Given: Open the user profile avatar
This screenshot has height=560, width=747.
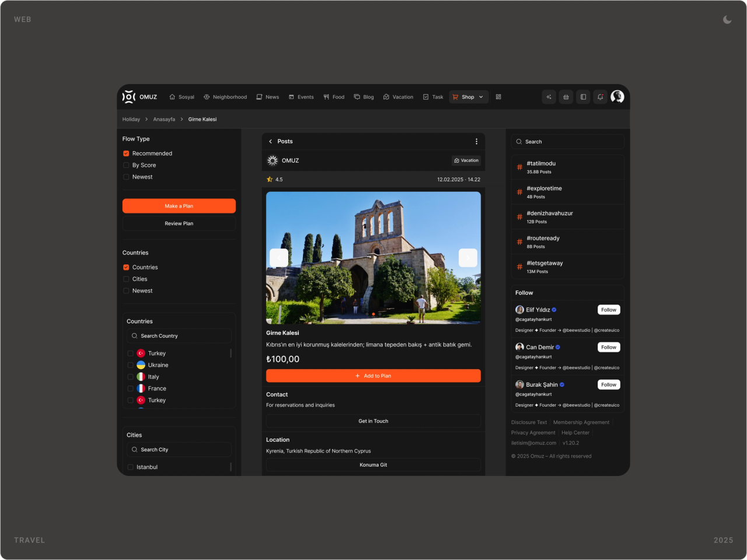Looking at the screenshot, I should 617,97.
